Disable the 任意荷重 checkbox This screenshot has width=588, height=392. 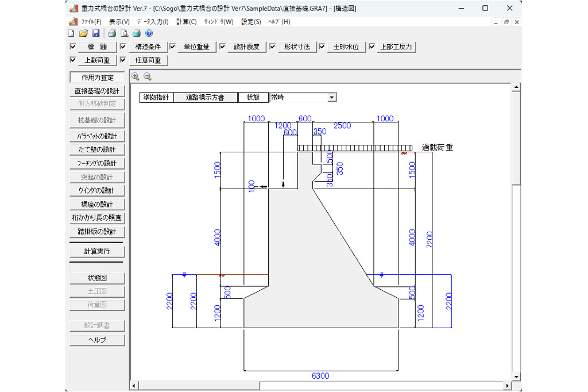[x=123, y=60]
